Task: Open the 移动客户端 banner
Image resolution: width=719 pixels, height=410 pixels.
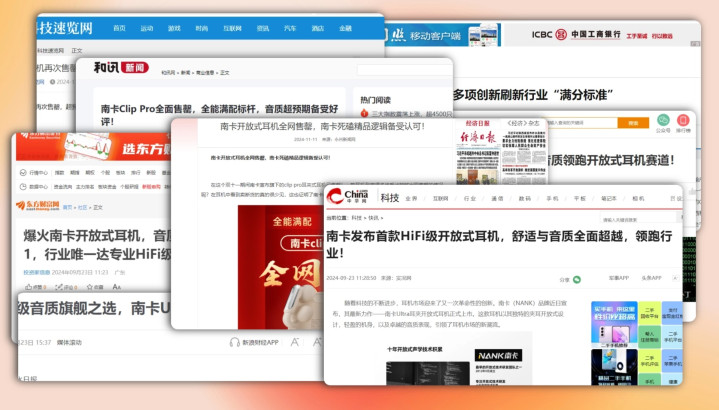Action: click(x=442, y=35)
